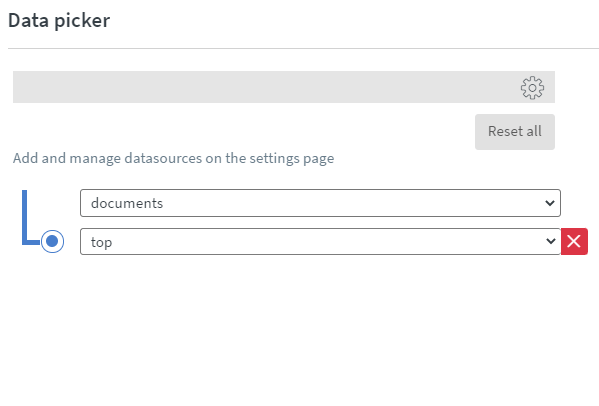Expand the 'documents' select box
This screenshot has width=599, height=406.
(x=320, y=203)
